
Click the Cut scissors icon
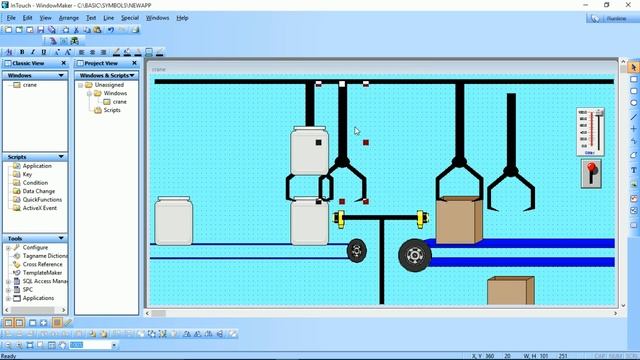(76, 30)
